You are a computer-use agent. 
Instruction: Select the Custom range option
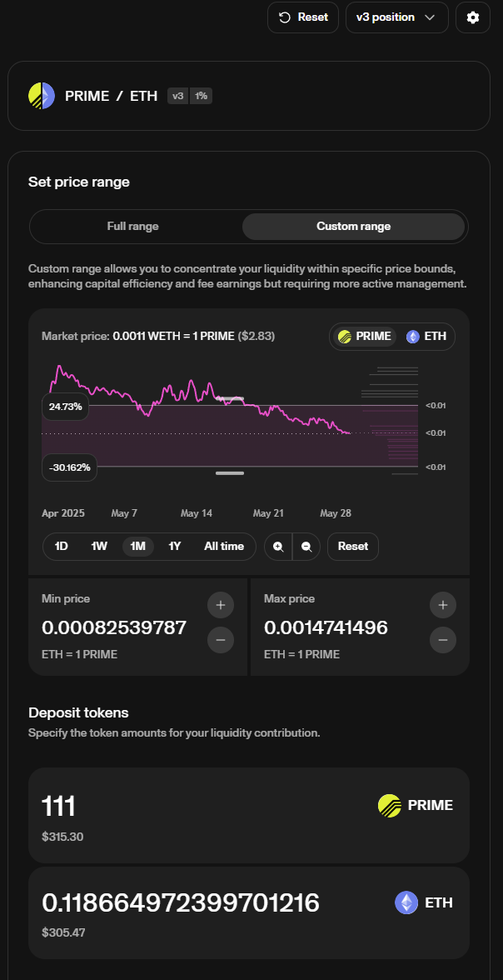point(353,226)
